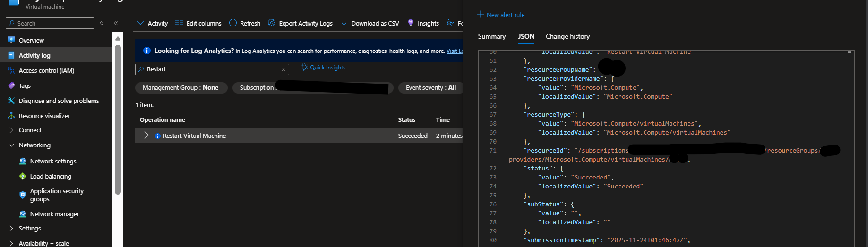This screenshot has height=247, width=868.
Task: Click the Refresh icon in toolbar
Action: [x=233, y=23]
